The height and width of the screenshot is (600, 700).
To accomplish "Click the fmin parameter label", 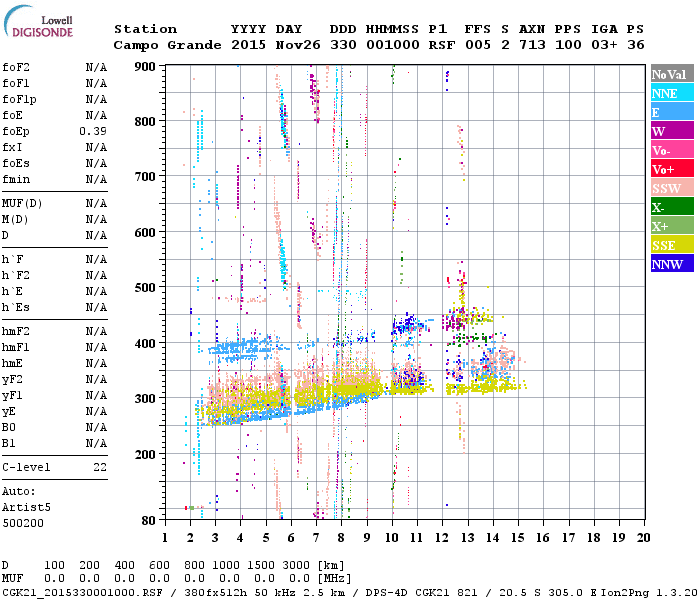I will [x=16, y=179].
